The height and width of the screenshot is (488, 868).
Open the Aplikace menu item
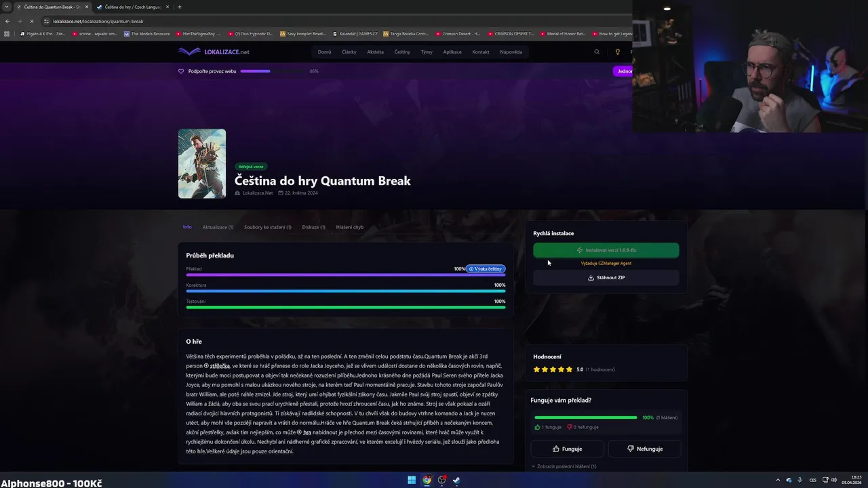click(452, 52)
